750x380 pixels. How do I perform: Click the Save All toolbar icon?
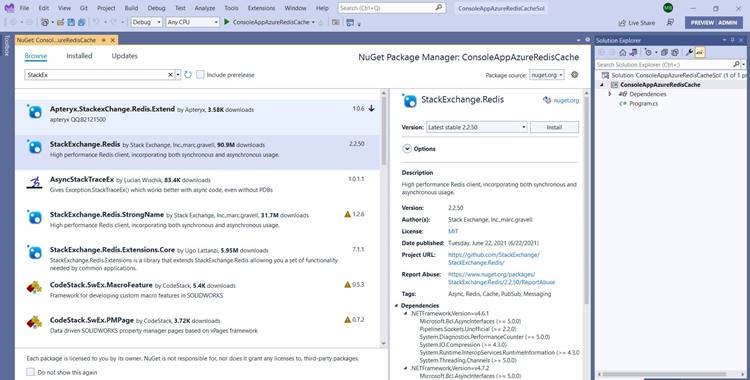pos(81,22)
